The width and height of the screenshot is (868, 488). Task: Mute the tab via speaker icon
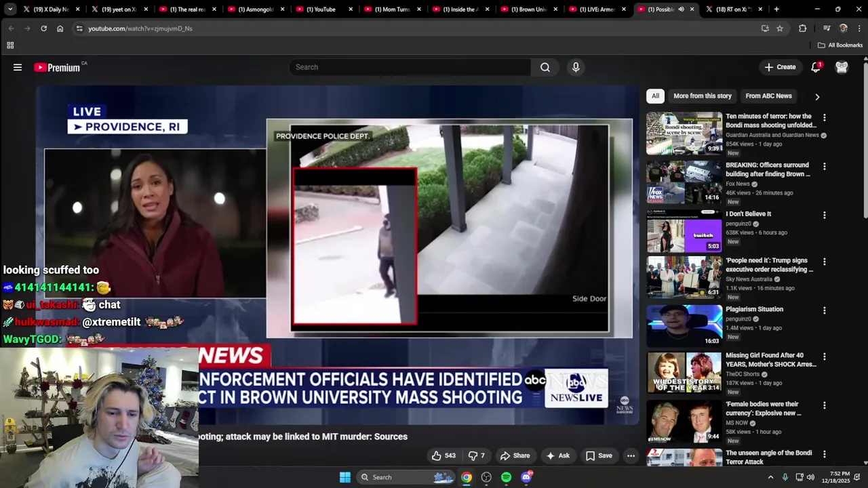tap(681, 9)
